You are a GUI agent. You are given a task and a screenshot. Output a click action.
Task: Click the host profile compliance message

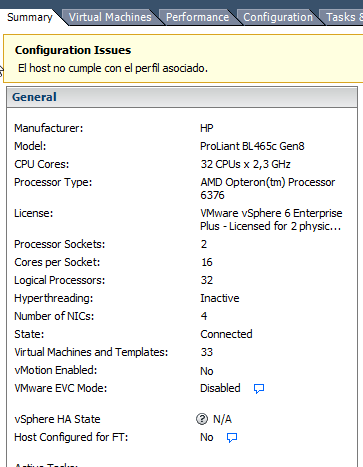(113, 68)
